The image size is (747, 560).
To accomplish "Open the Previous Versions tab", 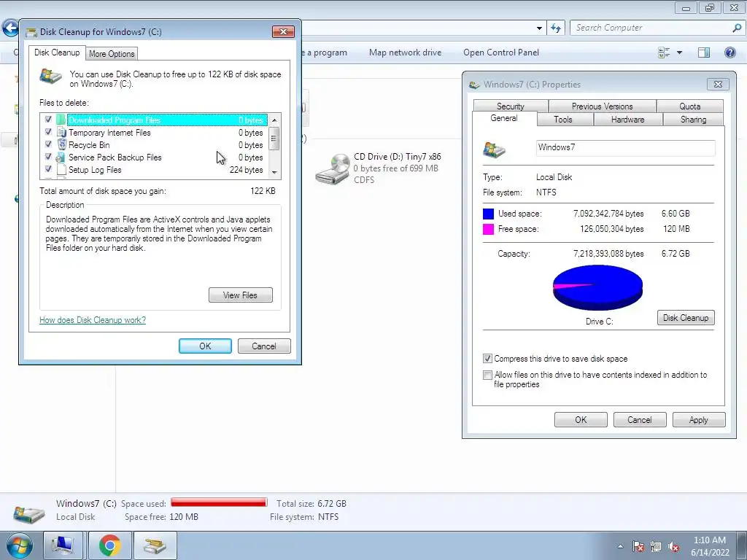I will tap(602, 106).
